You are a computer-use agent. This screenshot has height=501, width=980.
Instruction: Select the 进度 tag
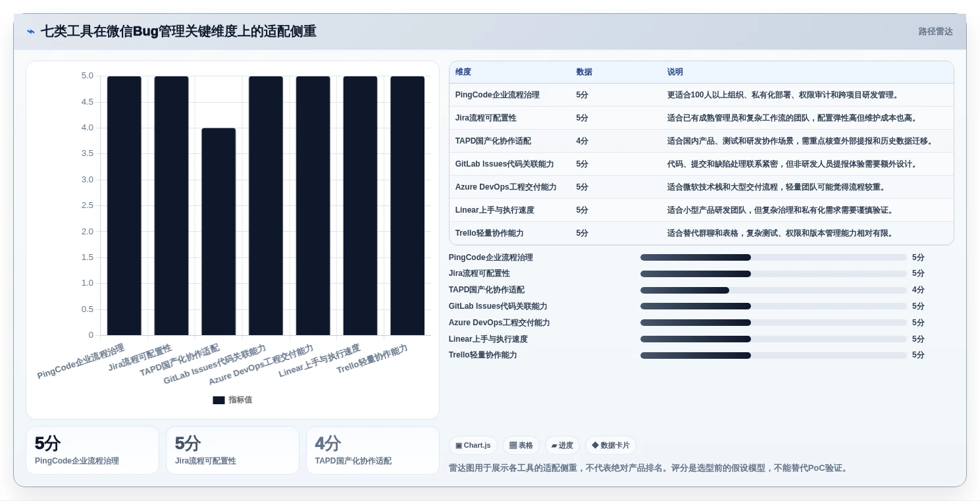562,446
